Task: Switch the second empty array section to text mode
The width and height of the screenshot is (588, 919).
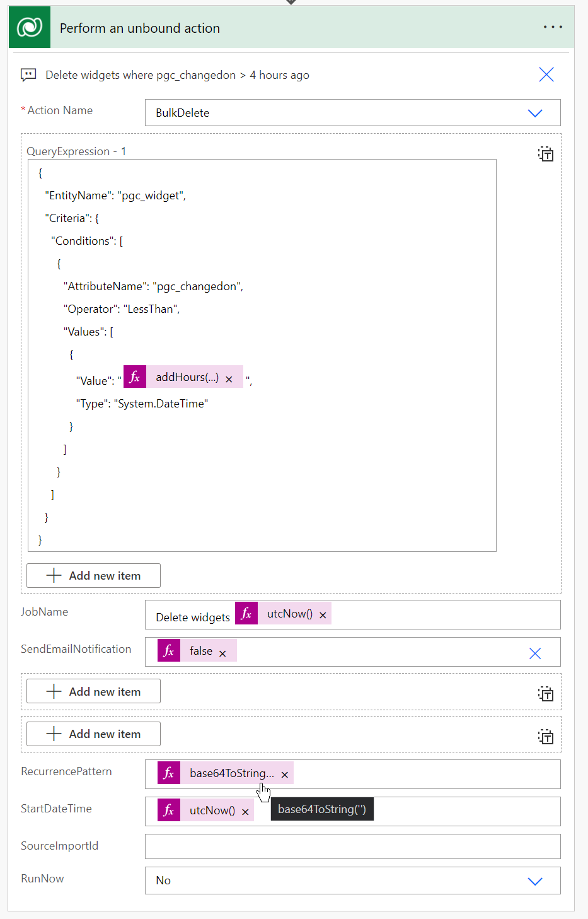Action: pyautogui.click(x=546, y=736)
